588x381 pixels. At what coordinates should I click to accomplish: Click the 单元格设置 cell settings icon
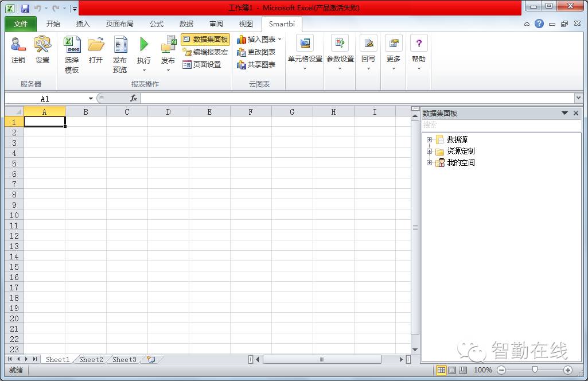(305, 43)
